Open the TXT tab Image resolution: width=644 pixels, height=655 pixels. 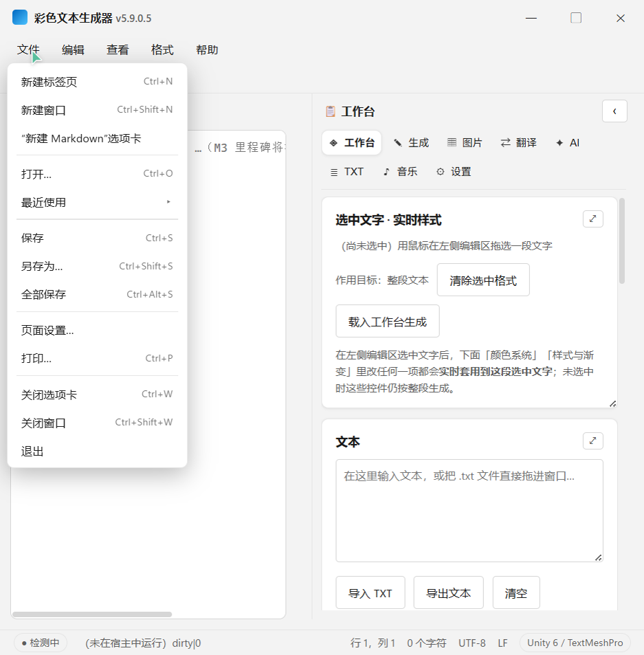pyautogui.click(x=346, y=172)
